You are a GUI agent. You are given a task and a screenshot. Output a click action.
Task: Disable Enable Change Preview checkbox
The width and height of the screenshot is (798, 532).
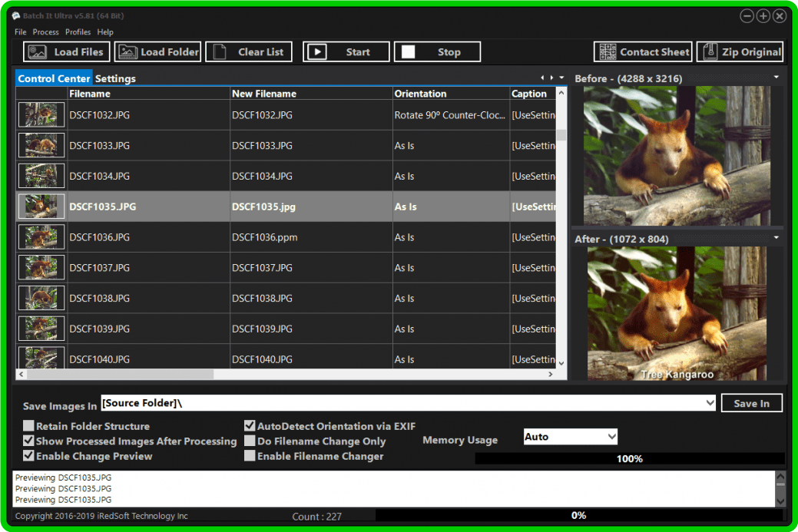[x=28, y=456]
